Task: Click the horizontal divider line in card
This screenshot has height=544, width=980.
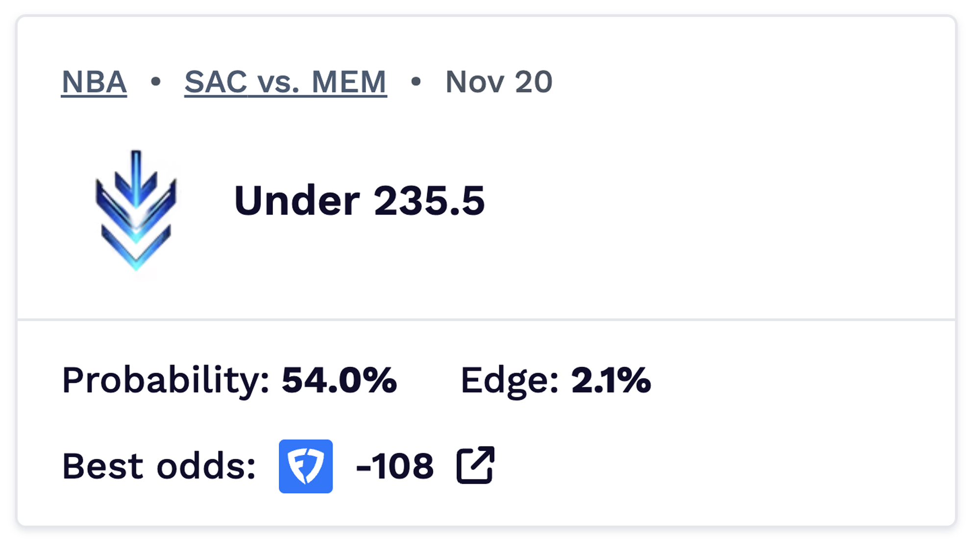Action: pyautogui.click(x=486, y=320)
